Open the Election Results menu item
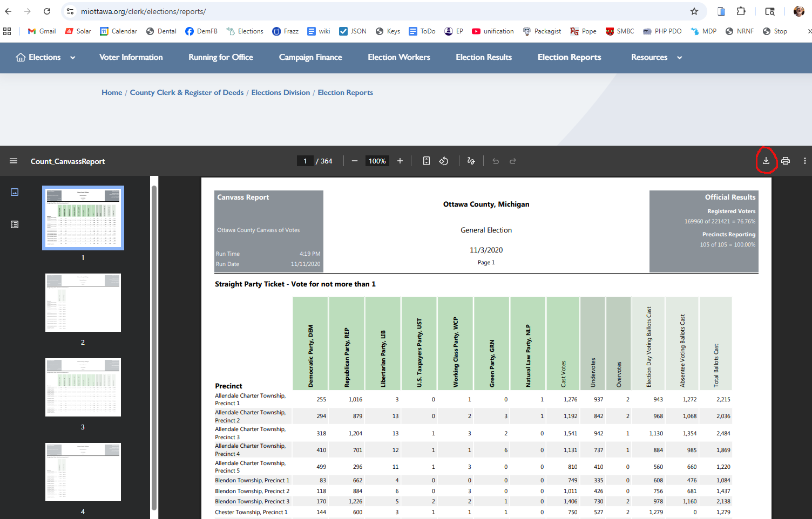Viewport: 812px width, 519px height. pos(483,57)
